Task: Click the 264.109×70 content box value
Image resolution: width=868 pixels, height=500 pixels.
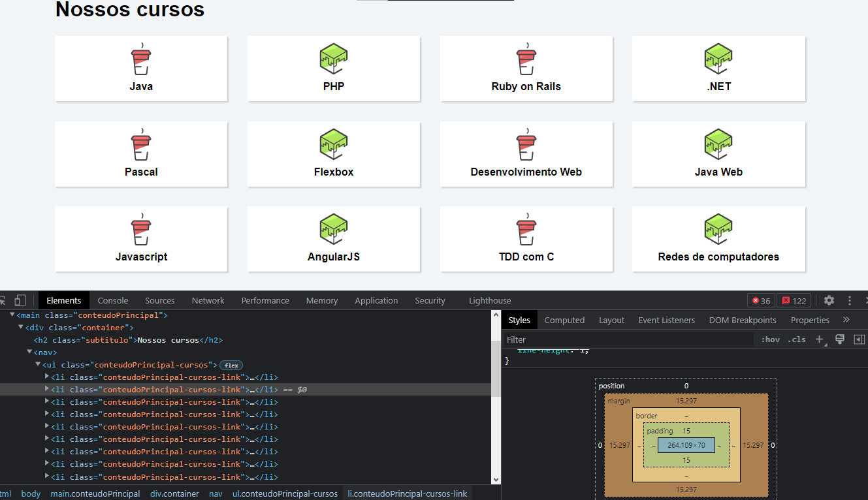Action: 686,445
